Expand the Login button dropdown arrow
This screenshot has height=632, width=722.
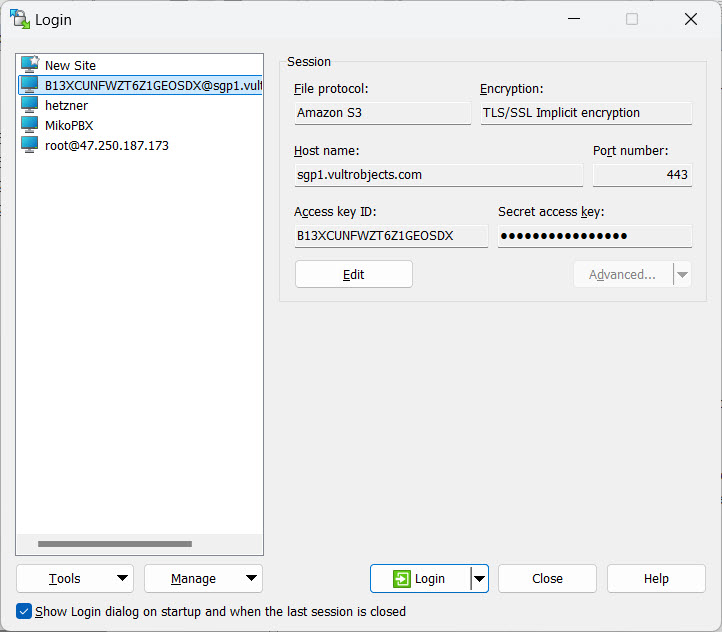tap(480, 579)
